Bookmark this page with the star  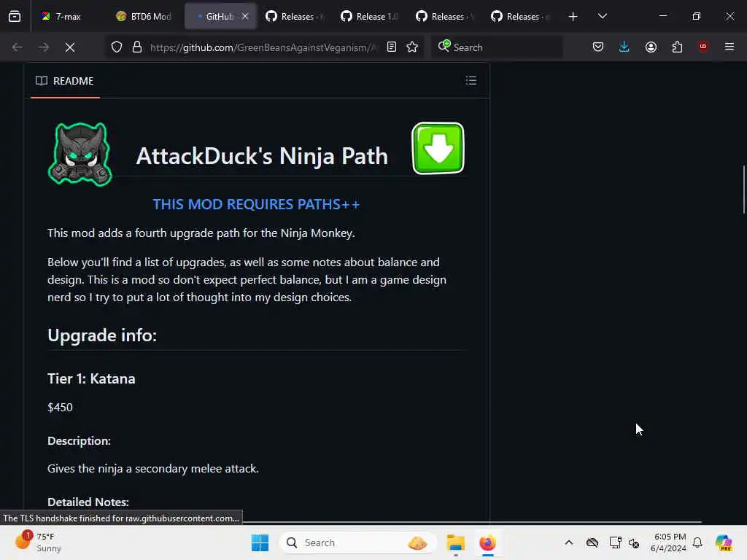coord(412,47)
